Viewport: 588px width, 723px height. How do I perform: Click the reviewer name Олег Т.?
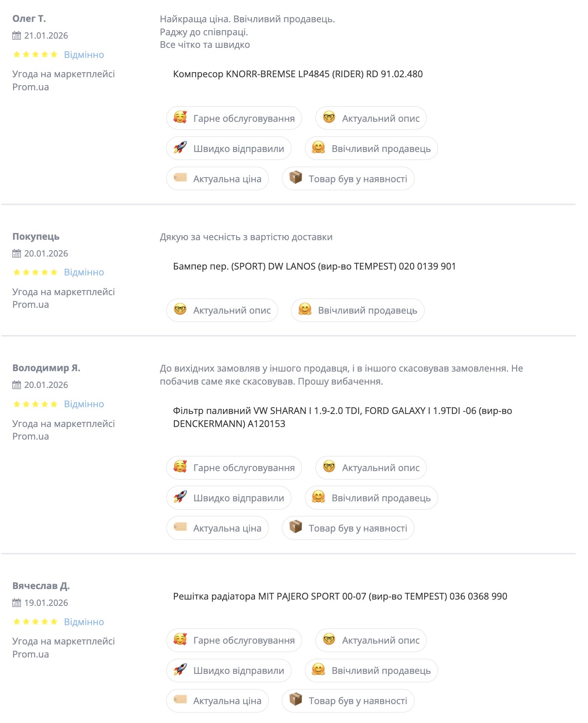(x=29, y=19)
